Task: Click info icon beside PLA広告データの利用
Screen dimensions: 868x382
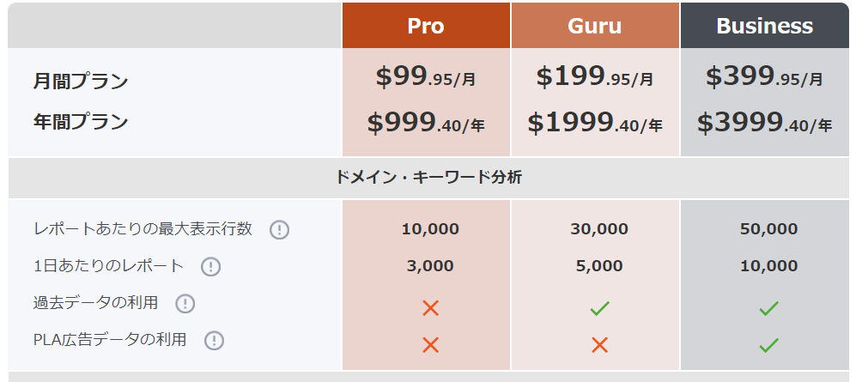Action: tap(214, 341)
